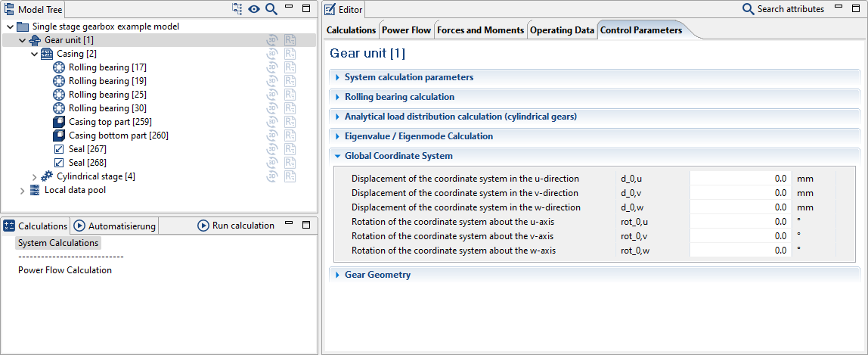Click the Model Tree panel icon
Viewport: 868px width, 355px height.
point(9,9)
